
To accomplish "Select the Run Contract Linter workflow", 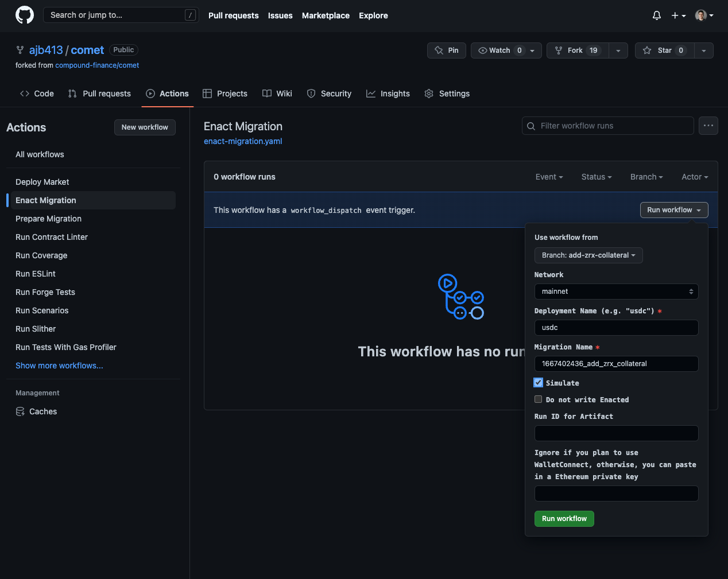I will (93, 237).
